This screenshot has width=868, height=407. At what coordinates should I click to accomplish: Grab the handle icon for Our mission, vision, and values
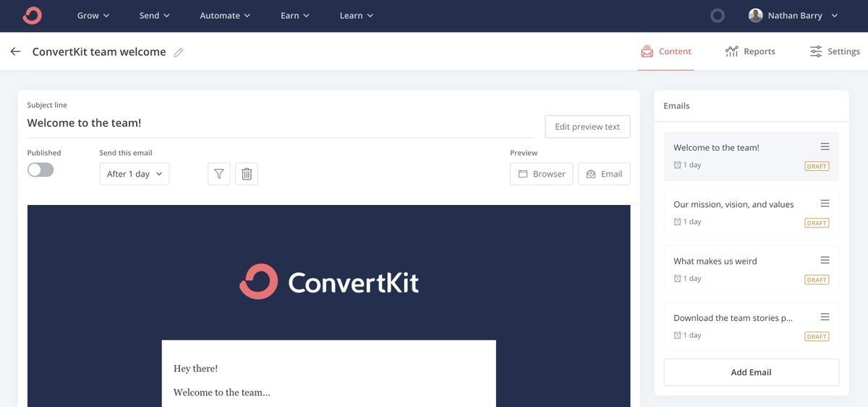point(825,204)
